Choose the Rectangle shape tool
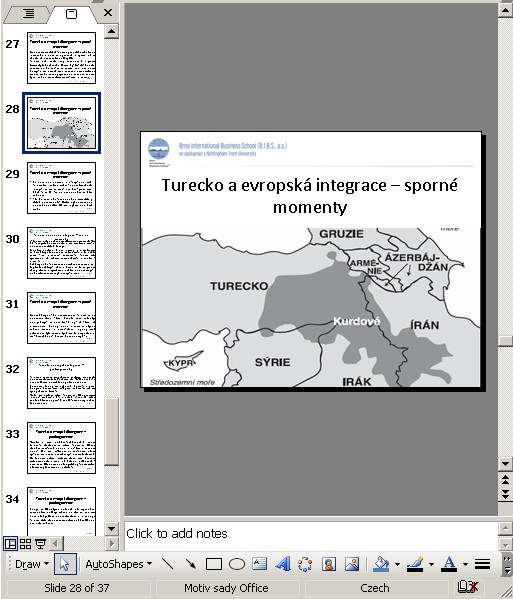The image size is (513, 599). (x=214, y=564)
